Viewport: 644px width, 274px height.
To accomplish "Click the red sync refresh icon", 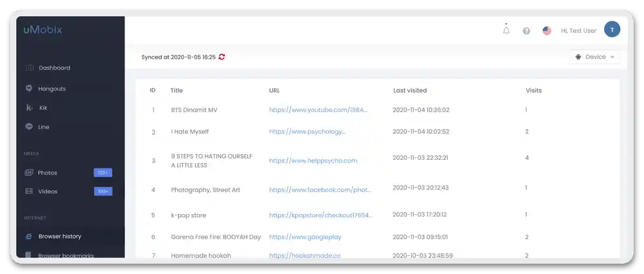I will click(222, 57).
